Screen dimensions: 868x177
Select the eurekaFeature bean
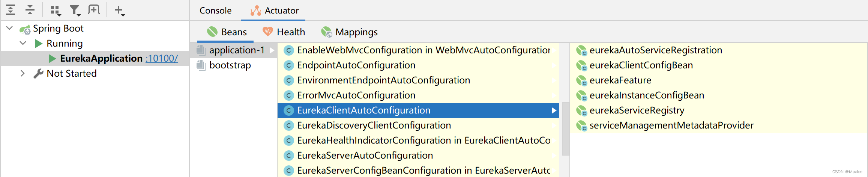point(719,80)
